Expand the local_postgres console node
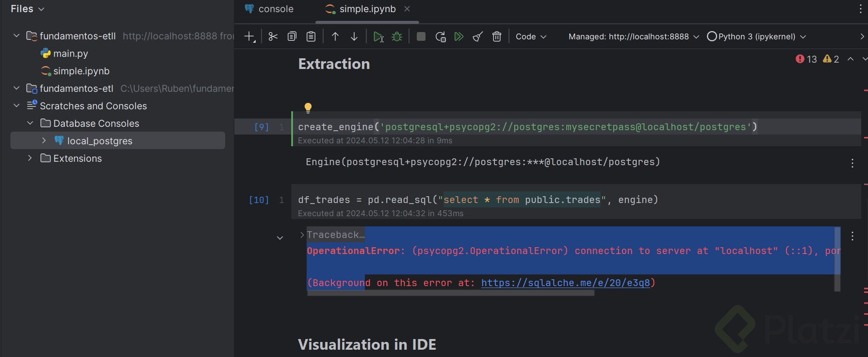Viewport: 868px width, 357px height. pos(44,140)
